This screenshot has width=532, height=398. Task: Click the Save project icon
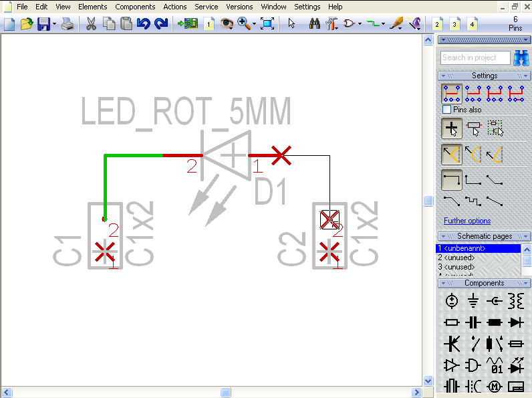[x=43, y=24]
